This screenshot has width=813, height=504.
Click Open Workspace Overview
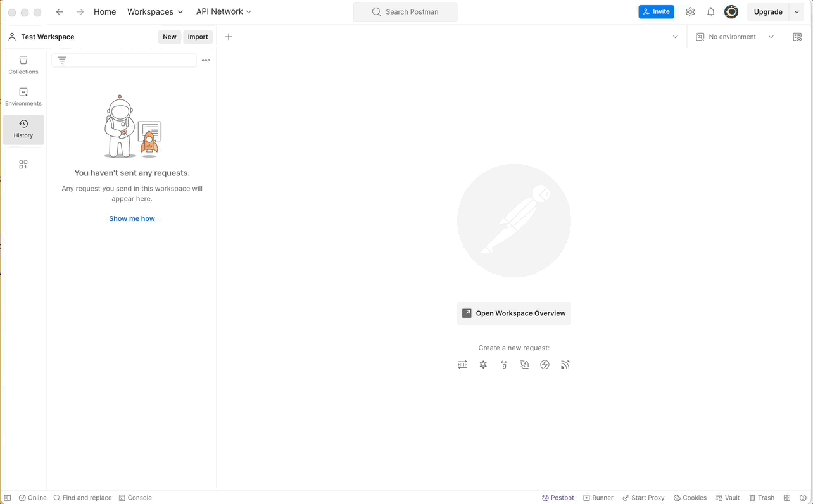pyautogui.click(x=514, y=313)
